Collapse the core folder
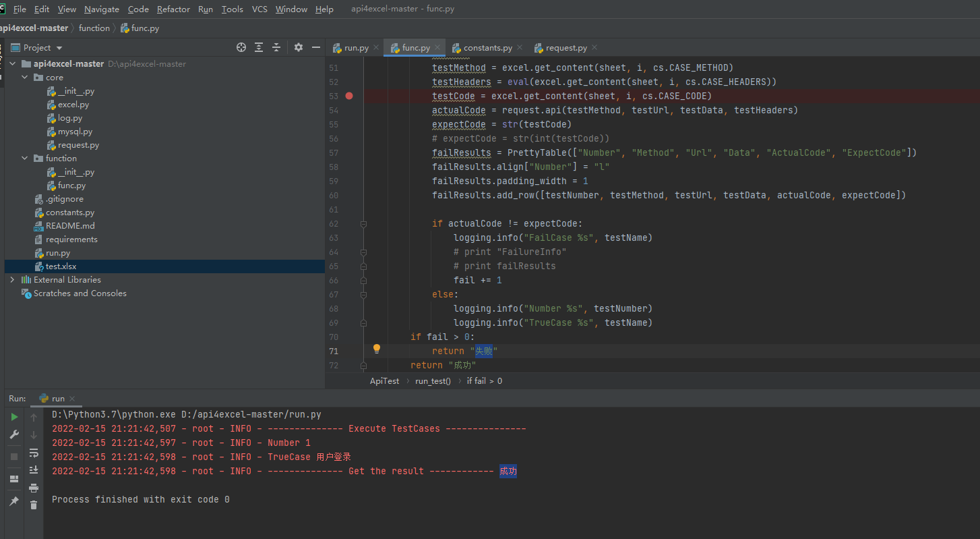The height and width of the screenshot is (539, 980). (25, 78)
